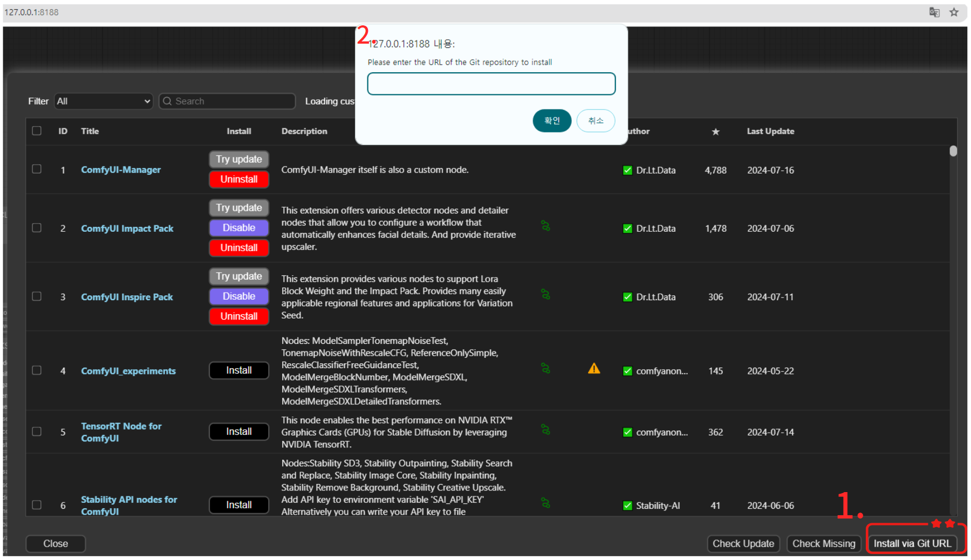971x560 pixels.
Task: Try update for ComfyUI-Manager
Action: [239, 159]
